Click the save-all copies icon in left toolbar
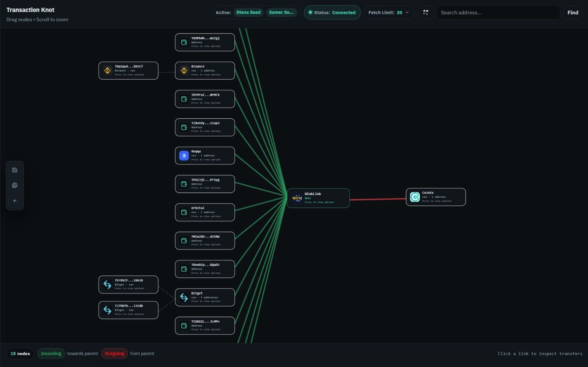 15,186
